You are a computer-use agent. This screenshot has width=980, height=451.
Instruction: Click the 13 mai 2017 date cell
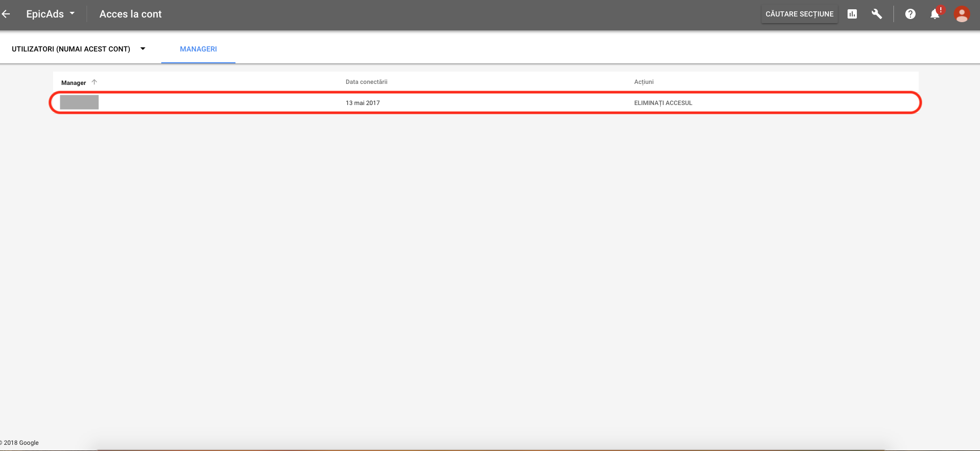pos(363,103)
